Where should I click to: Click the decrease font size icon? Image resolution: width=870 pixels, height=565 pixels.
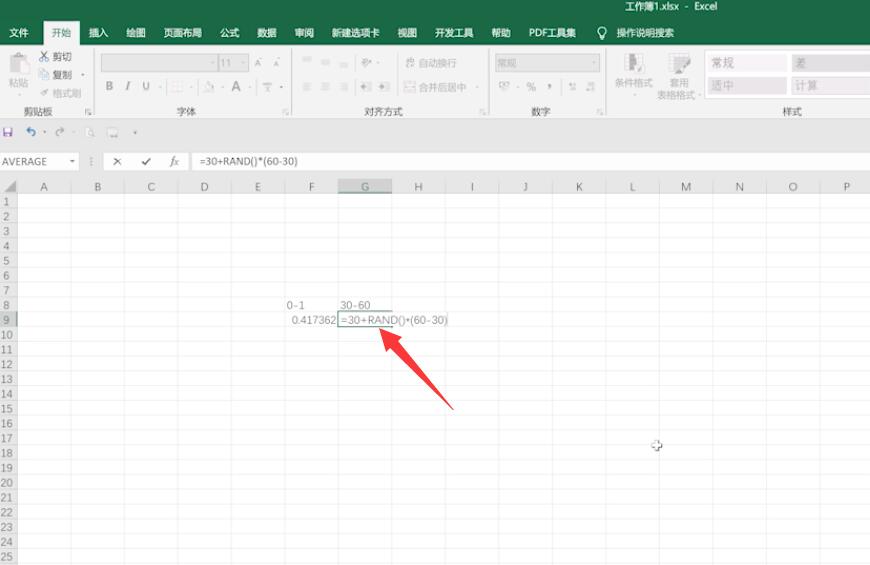coord(276,63)
